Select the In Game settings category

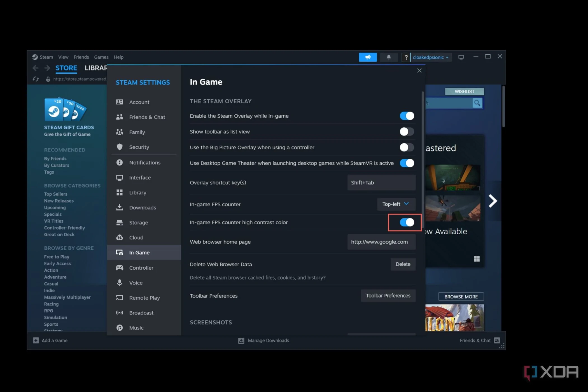click(144, 253)
